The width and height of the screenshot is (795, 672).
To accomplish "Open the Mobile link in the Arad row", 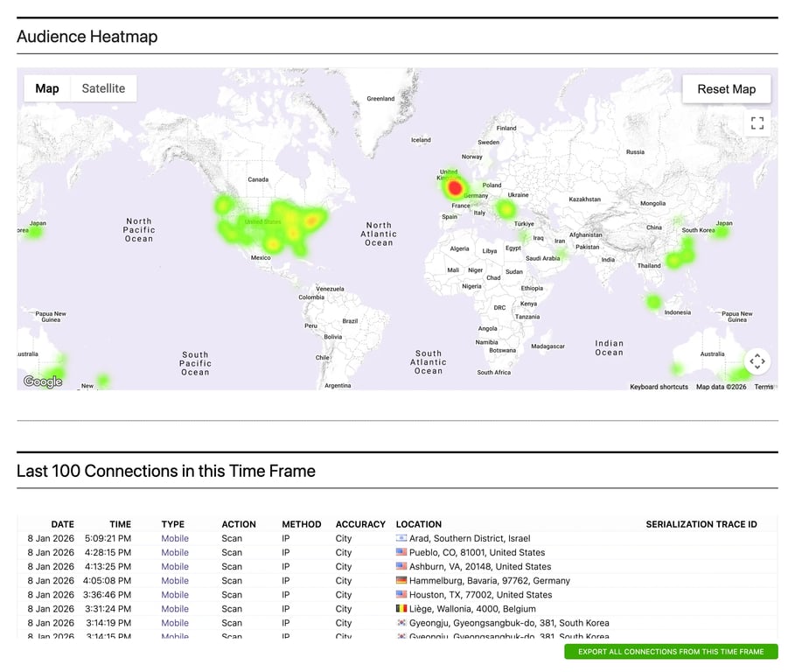I will click(174, 538).
